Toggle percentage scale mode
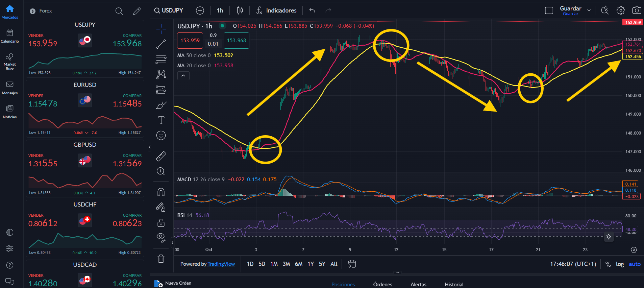The width and height of the screenshot is (644, 288). pyautogui.click(x=608, y=264)
